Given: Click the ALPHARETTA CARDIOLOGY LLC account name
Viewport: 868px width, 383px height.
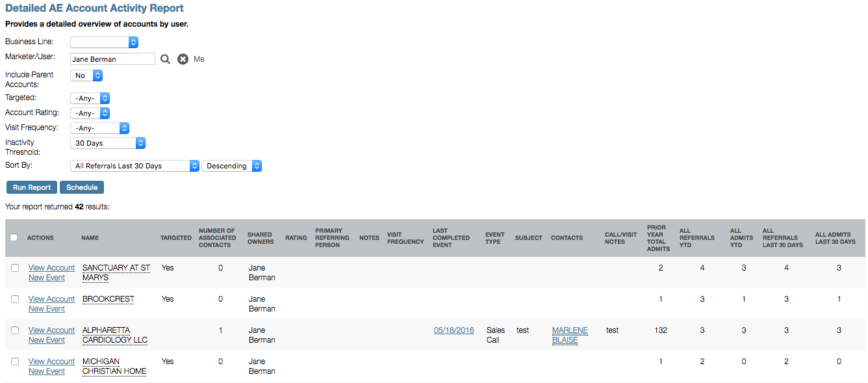Looking at the screenshot, I should tap(115, 335).
